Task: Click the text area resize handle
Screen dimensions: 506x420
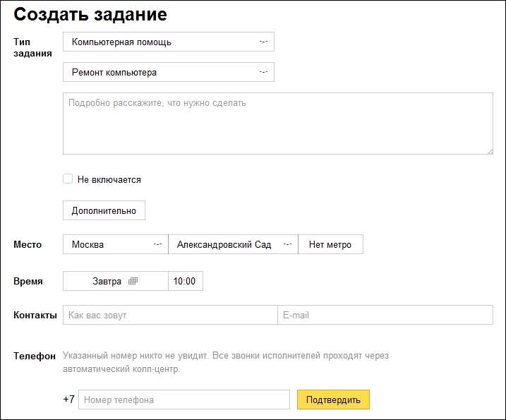Action: (489, 150)
